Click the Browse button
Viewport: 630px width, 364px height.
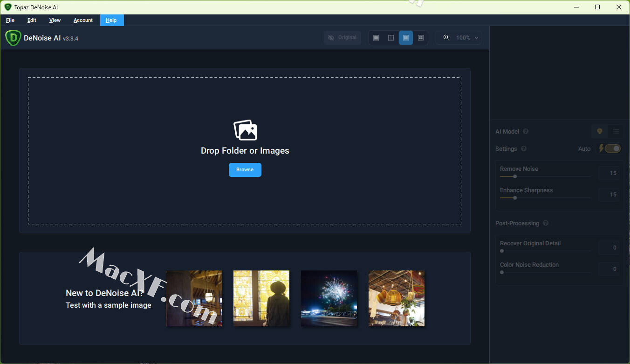(x=245, y=170)
